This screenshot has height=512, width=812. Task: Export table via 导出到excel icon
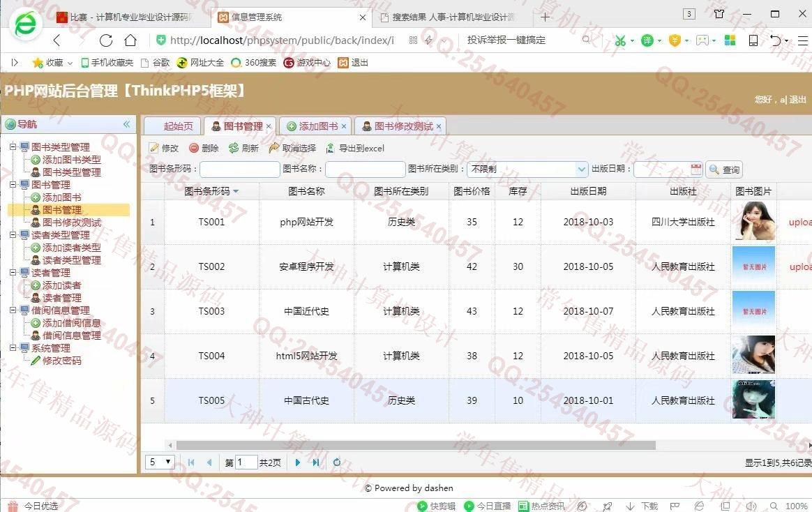tap(331, 148)
